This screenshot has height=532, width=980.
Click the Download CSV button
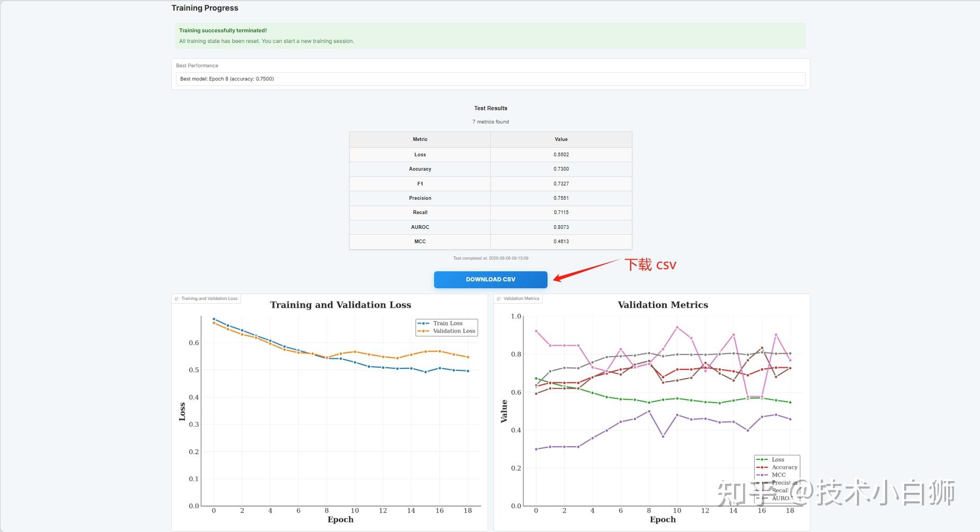point(490,279)
